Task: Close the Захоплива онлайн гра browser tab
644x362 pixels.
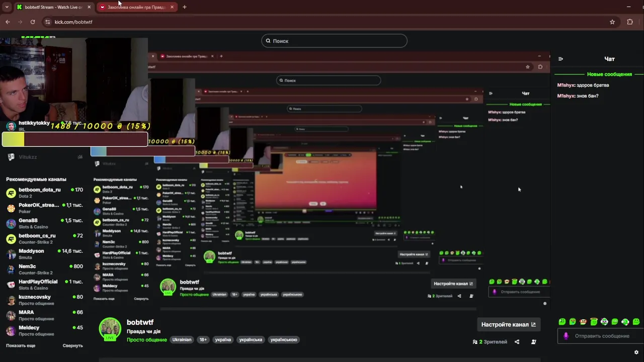Action: [x=172, y=7]
